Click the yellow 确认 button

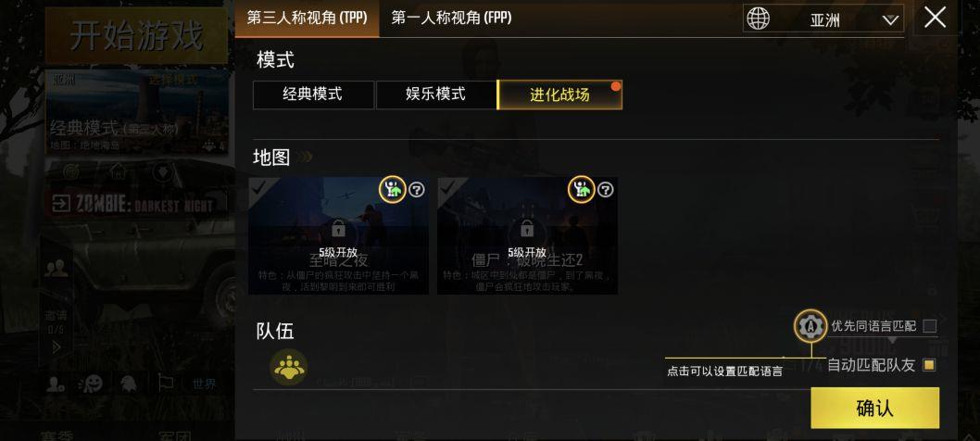[x=875, y=408]
